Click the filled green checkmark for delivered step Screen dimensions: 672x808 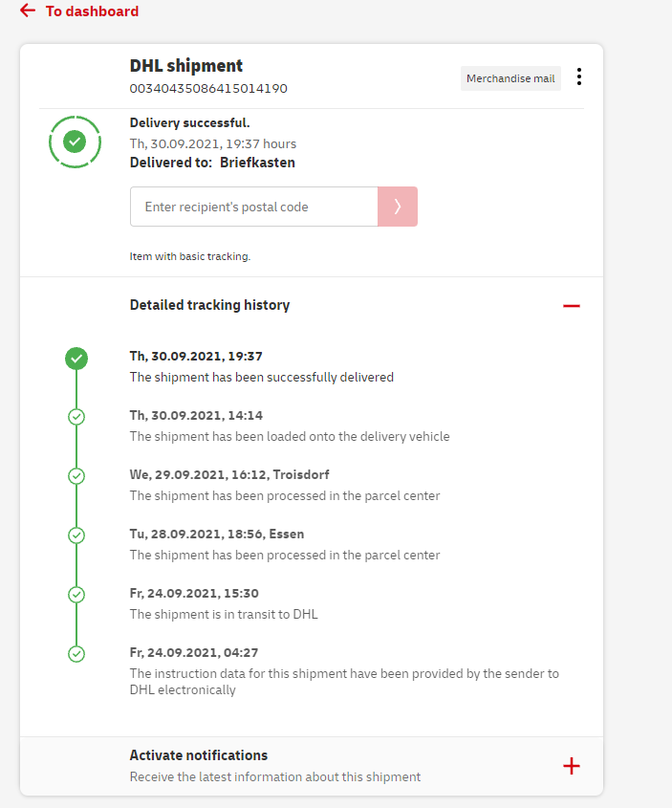[76, 359]
